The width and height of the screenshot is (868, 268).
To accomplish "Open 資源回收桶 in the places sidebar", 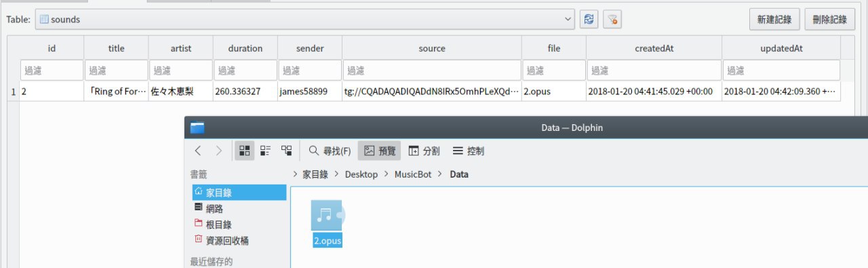I will [239, 241].
